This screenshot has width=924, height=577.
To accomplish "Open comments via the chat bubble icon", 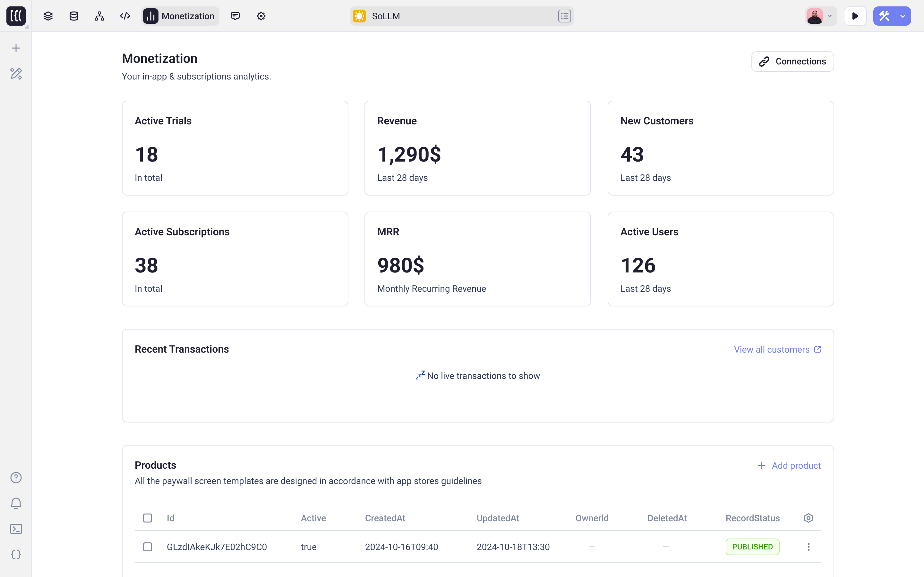I will [x=235, y=16].
